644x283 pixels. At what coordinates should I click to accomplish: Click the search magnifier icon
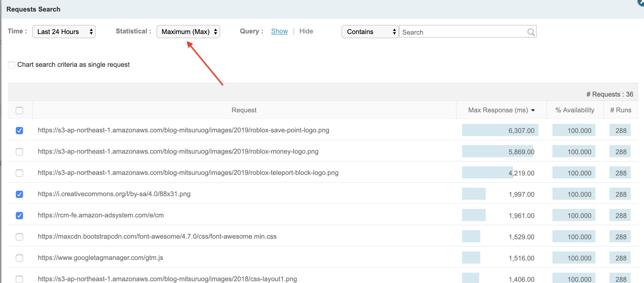(531, 32)
